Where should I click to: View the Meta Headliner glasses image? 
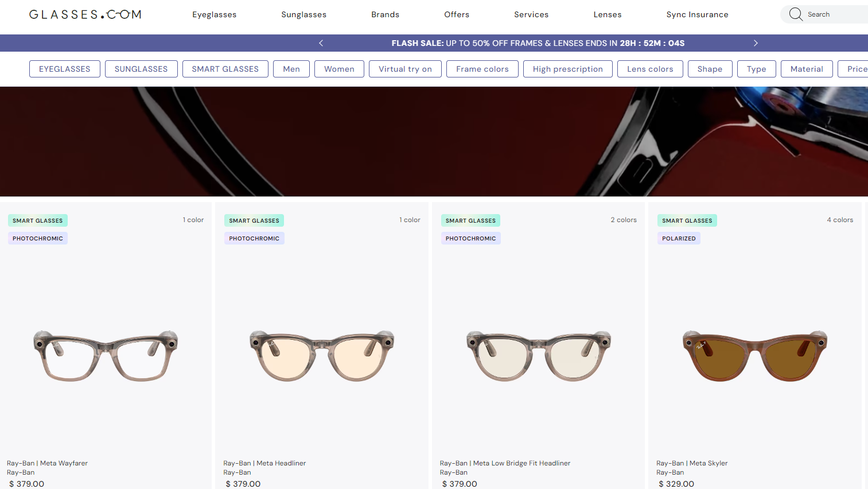[322, 356]
